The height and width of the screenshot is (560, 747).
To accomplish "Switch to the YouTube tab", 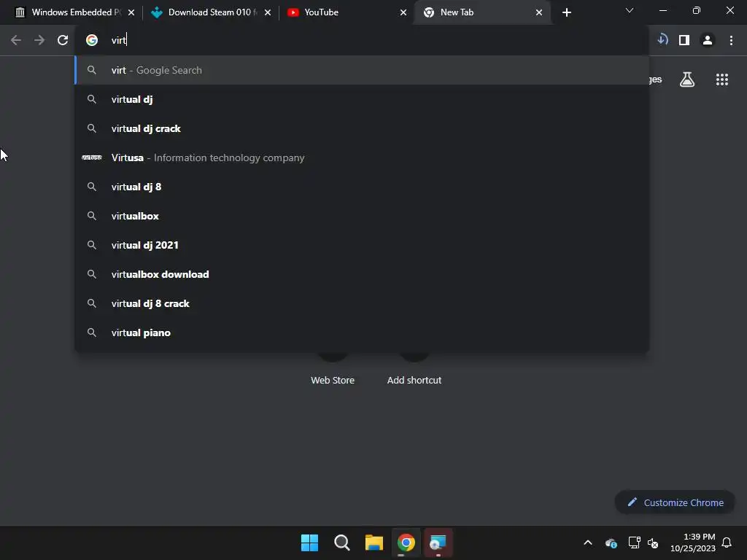I will point(345,12).
